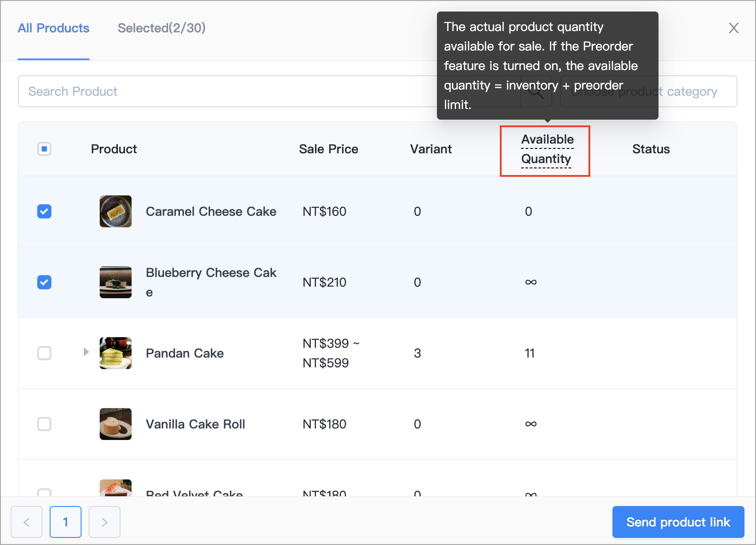The height and width of the screenshot is (545, 756).
Task: Focus the Search Product field
Action: pos(269,92)
